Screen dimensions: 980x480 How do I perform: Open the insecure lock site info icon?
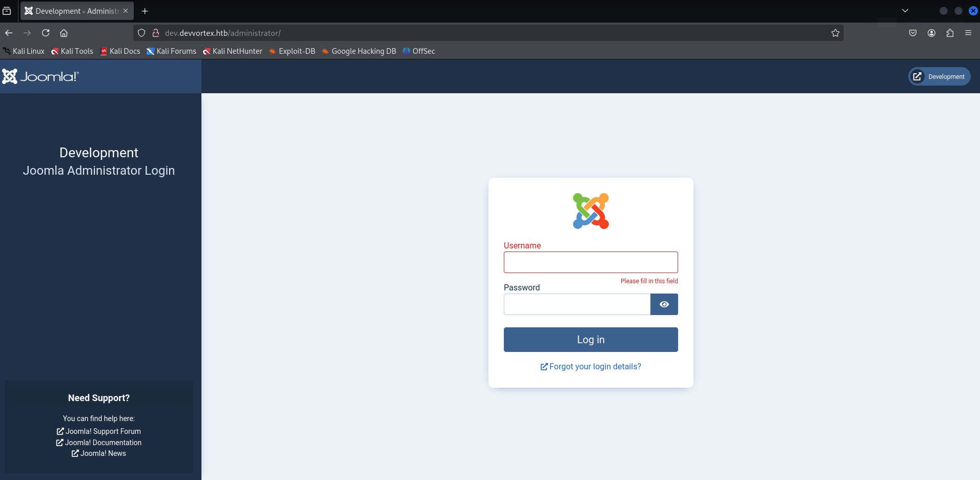point(156,33)
